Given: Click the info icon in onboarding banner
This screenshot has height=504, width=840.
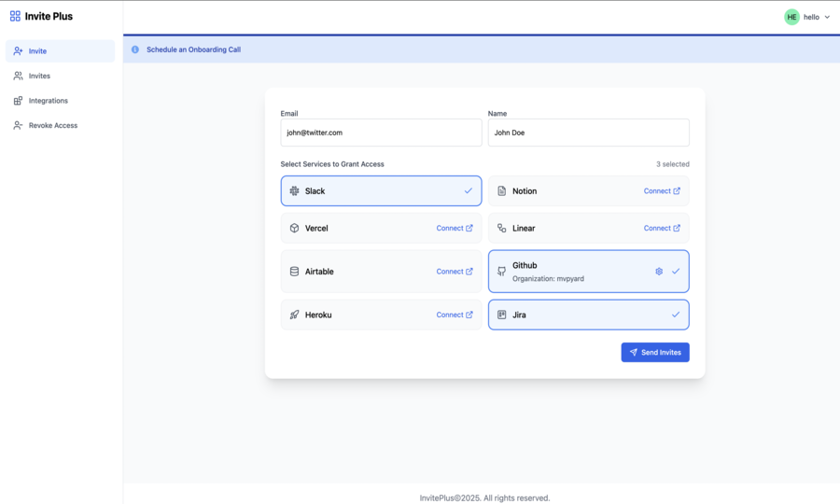Looking at the screenshot, I should 135,49.
